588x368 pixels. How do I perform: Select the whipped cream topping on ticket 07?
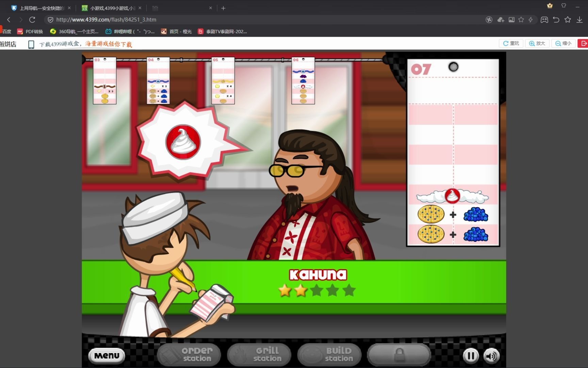(x=452, y=196)
